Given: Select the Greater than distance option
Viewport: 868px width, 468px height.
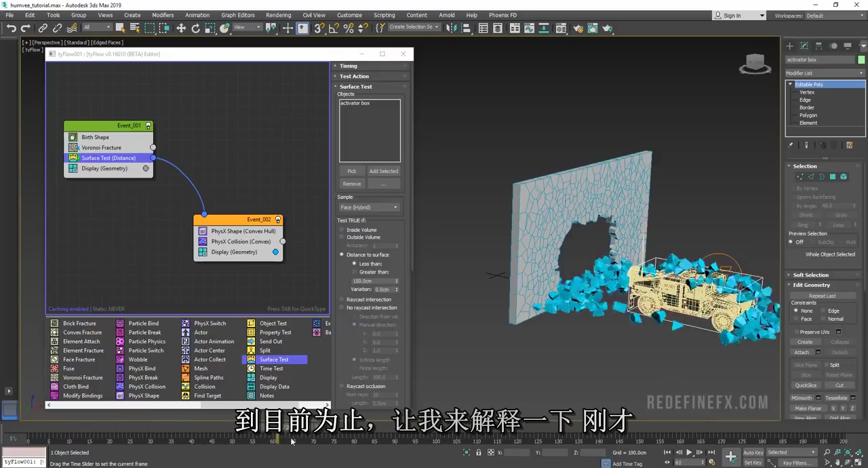Looking at the screenshot, I should (x=354, y=271).
